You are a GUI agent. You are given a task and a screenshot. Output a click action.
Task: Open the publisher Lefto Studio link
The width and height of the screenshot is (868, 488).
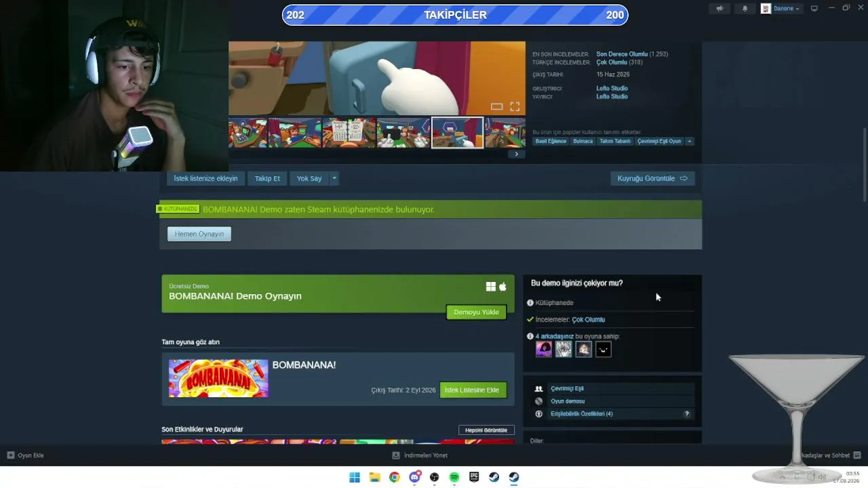[x=612, y=96]
